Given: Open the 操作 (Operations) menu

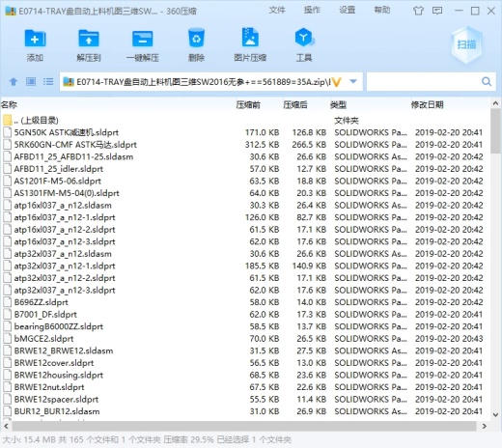Looking at the screenshot, I should [312, 11].
